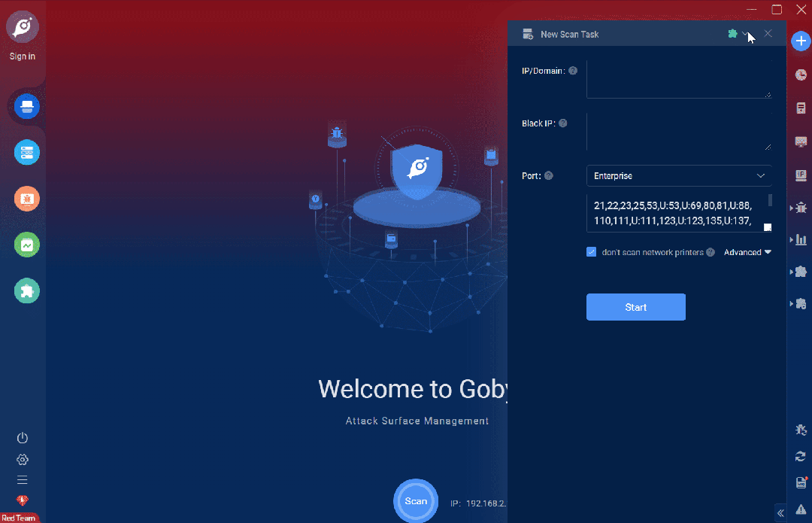Open the vulnerability bug sidebar icon
The height and width of the screenshot is (523, 812).
[x=26, y=199]
